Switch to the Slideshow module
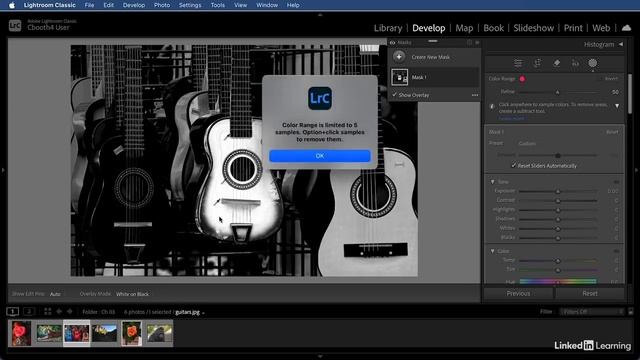Image resolution: width=640 pixels, height=360 pixels. (x=533, y=28)
